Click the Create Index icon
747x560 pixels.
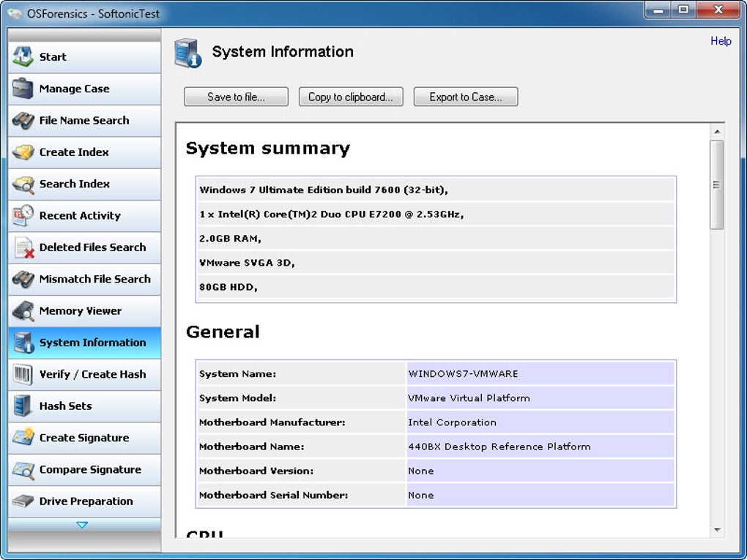(x=23, y=152)
